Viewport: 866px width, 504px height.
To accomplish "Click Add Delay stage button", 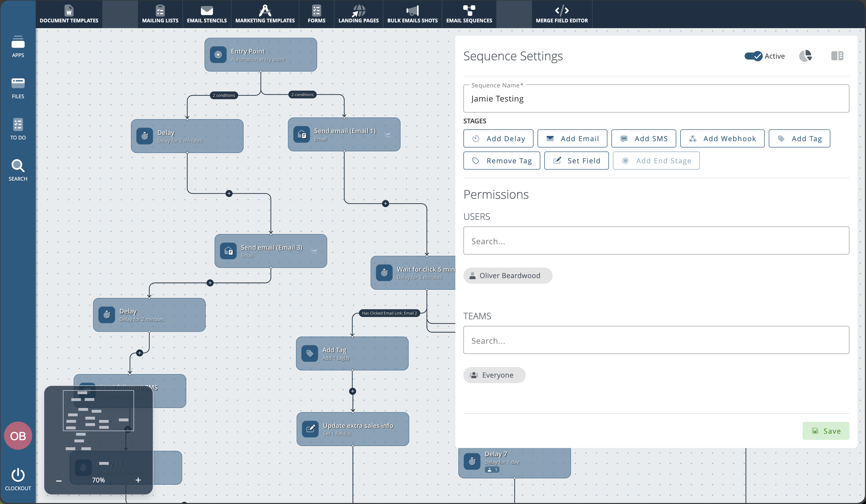I will tap(498, 138).
